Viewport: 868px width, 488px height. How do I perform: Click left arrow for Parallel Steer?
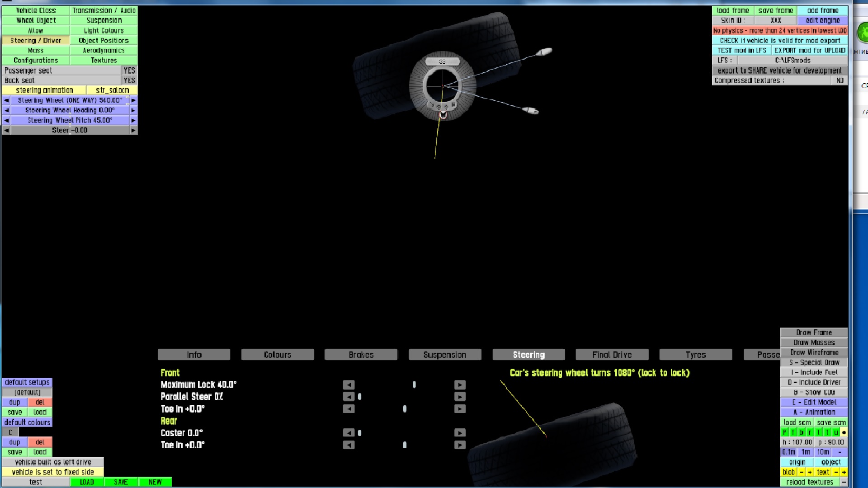click(x=349, y=397)
